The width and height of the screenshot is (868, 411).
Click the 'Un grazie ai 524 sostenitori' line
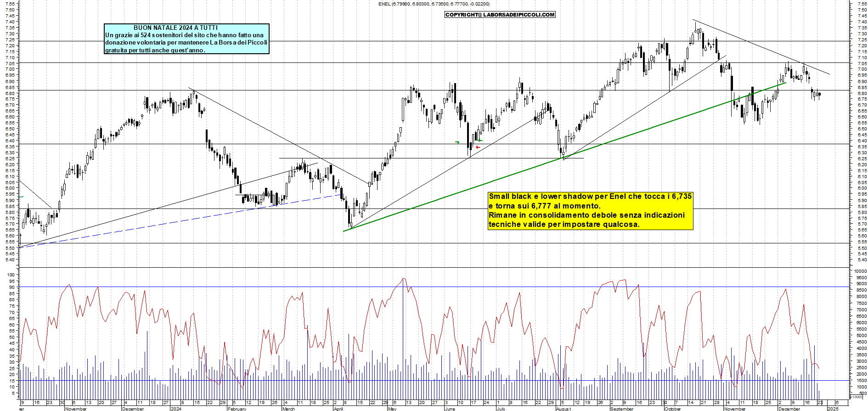coord(184,35)
